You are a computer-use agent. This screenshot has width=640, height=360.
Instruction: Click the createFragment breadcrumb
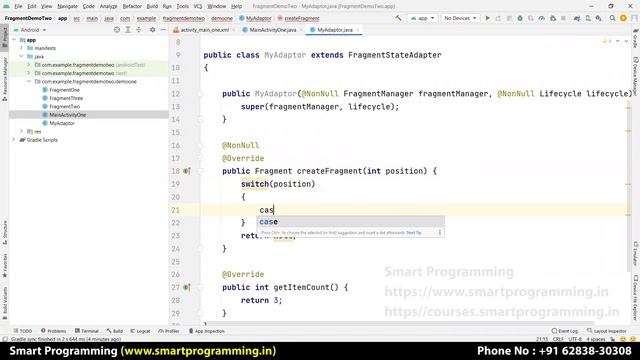(302, 18)
